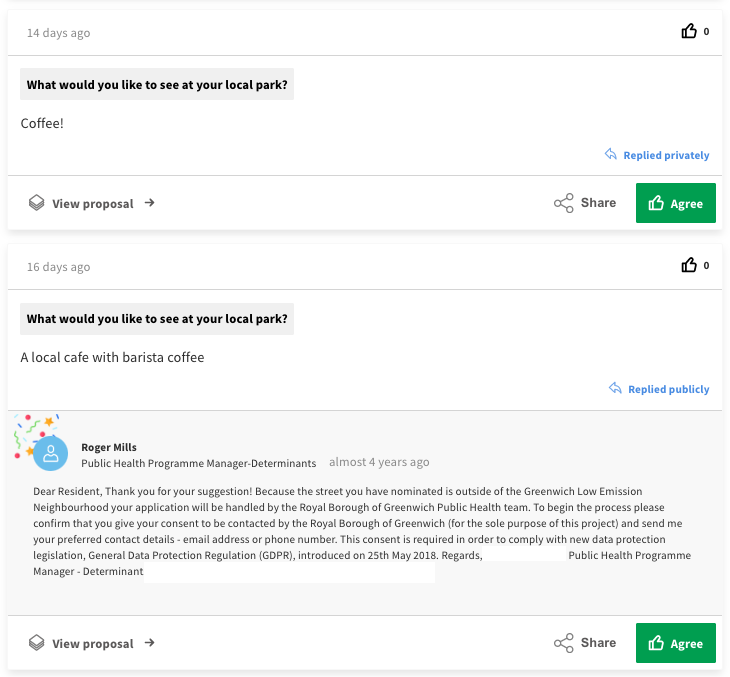
Task: Click thumbs-up icon on 14 days ago comment
Action: tap(689, 32)
